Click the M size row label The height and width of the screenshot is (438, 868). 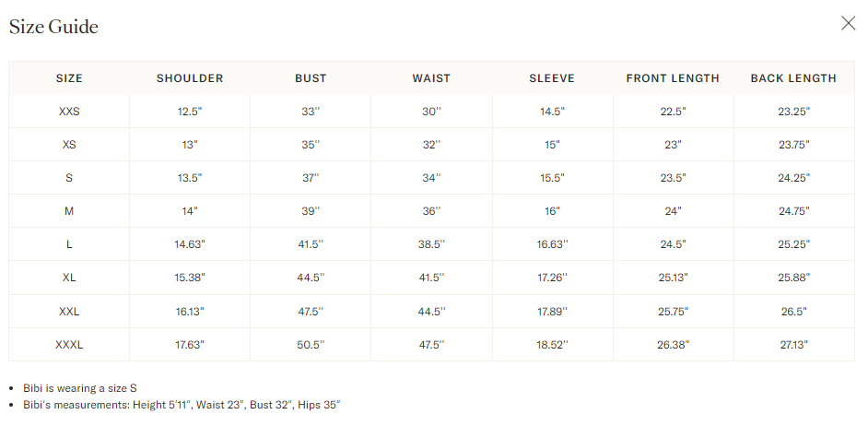69,211
